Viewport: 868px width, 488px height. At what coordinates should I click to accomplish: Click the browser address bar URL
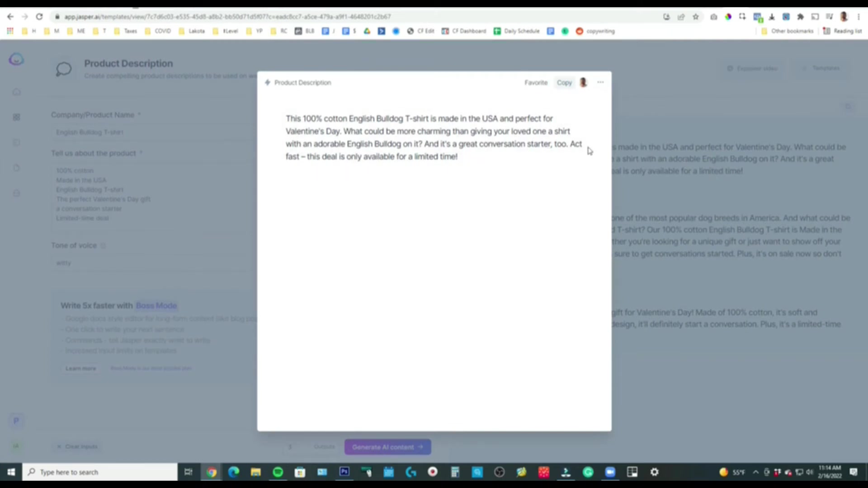pos(227,17)
